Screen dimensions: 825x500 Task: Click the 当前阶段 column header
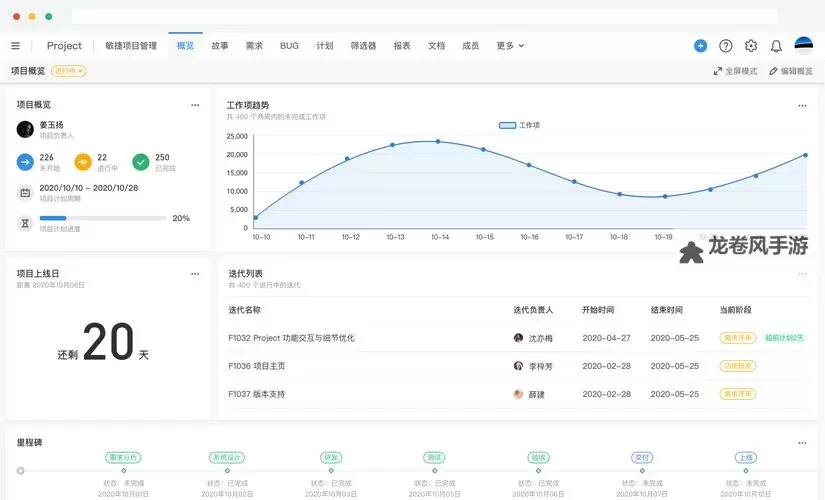click(736, 310)
